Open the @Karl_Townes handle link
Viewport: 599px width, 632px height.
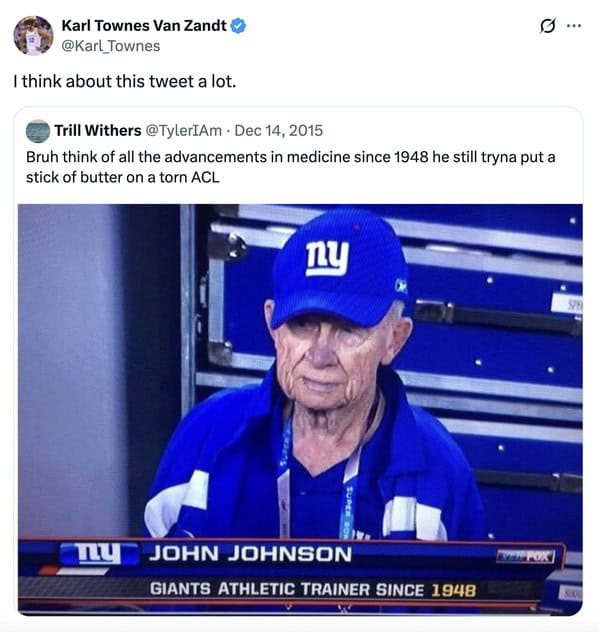pos(111,46)
